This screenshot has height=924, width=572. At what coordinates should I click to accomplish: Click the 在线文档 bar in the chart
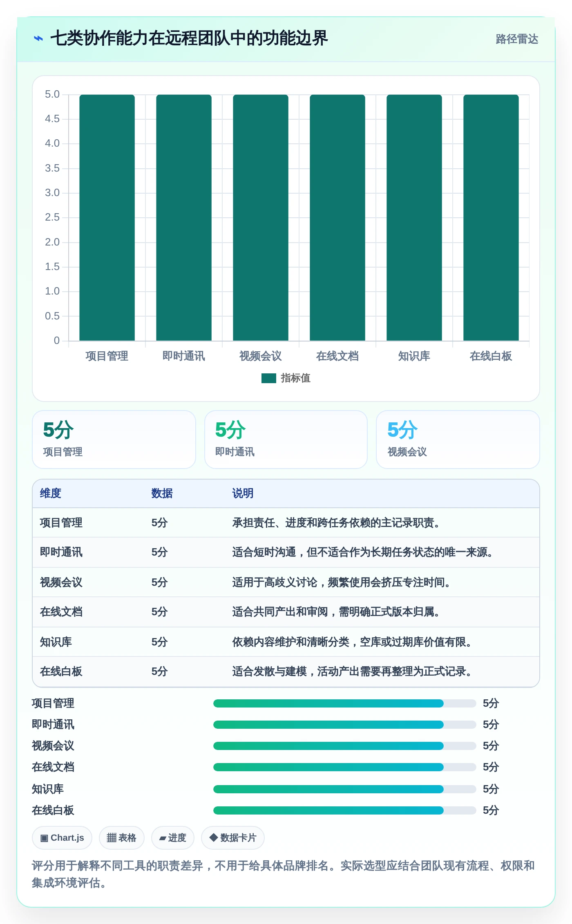coord(337,218)
